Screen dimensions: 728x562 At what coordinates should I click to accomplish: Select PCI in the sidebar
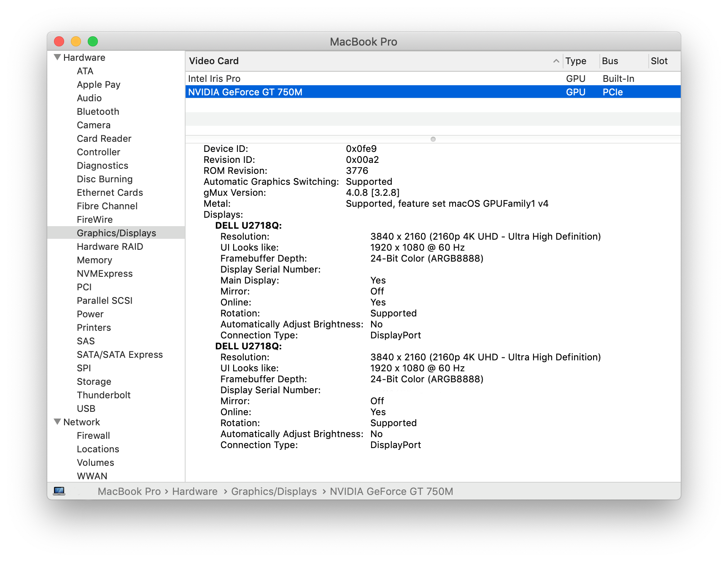click(x=84, y=287)
